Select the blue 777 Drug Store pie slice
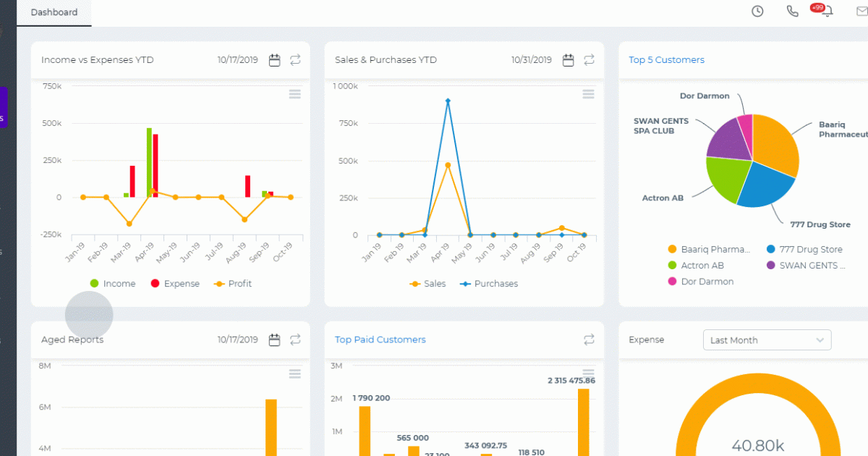The height and width of the screenshot is (456, 868). point(765,186)
